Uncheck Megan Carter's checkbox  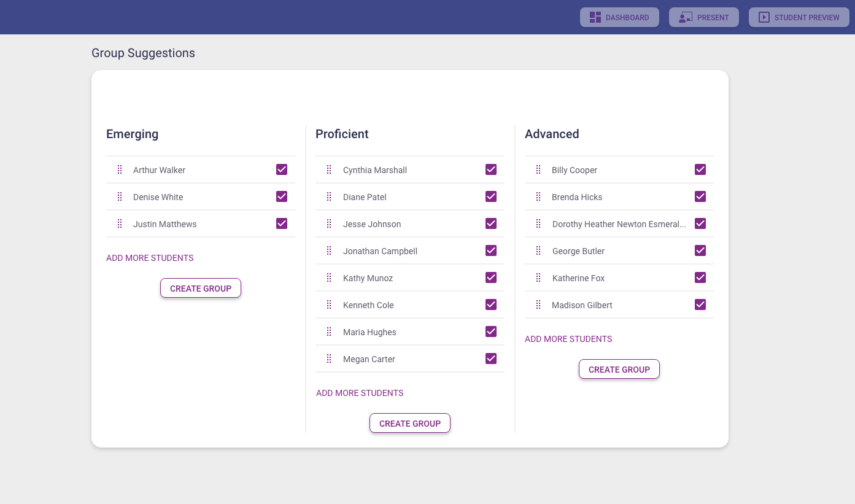[491, 359]
